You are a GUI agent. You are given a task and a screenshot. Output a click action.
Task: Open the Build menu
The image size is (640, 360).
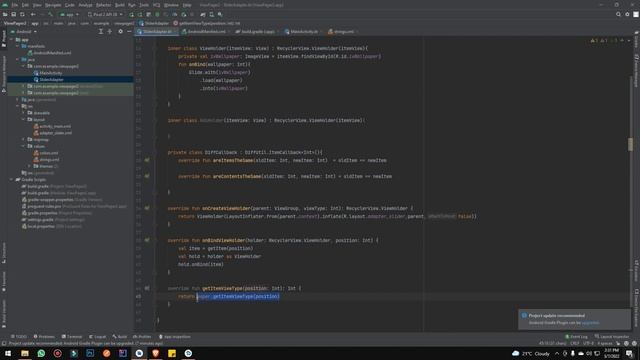click(x=120, y=5)
